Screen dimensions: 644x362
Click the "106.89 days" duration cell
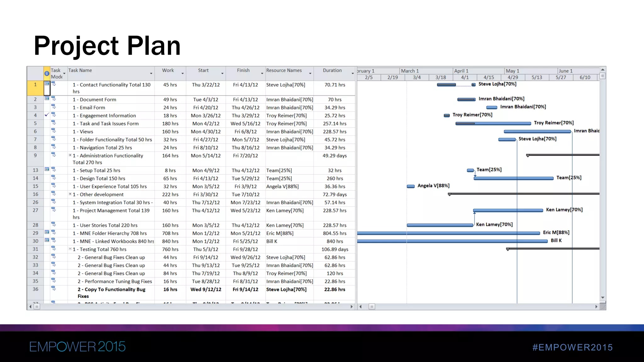(x=335, y=249)
